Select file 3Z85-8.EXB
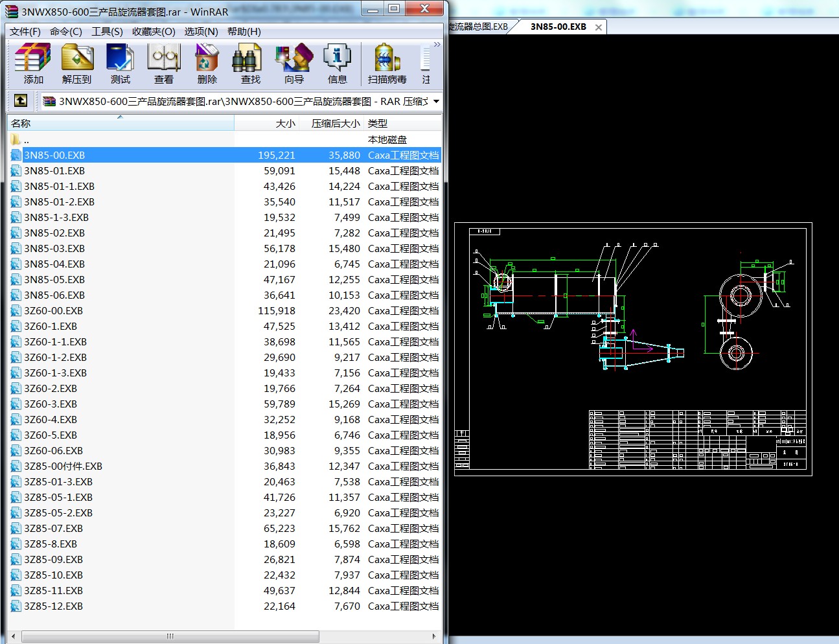 (x=225, y=544)
